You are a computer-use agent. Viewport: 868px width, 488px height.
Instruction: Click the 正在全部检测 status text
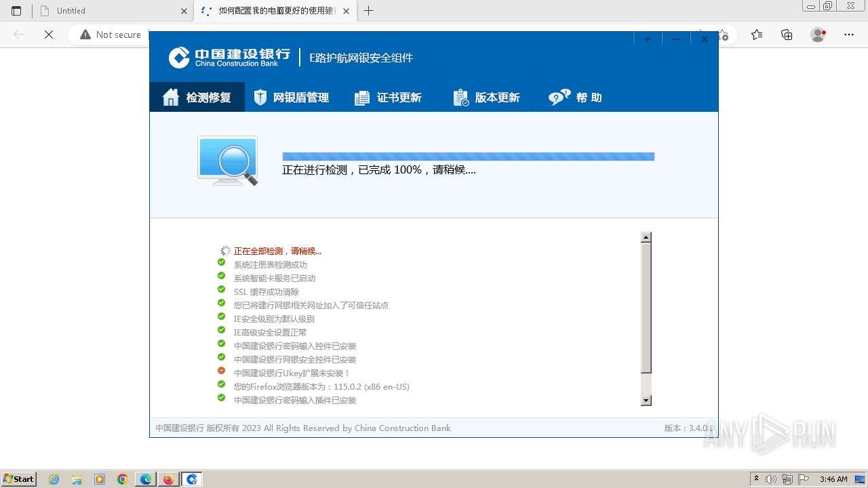tap(277, 251)
